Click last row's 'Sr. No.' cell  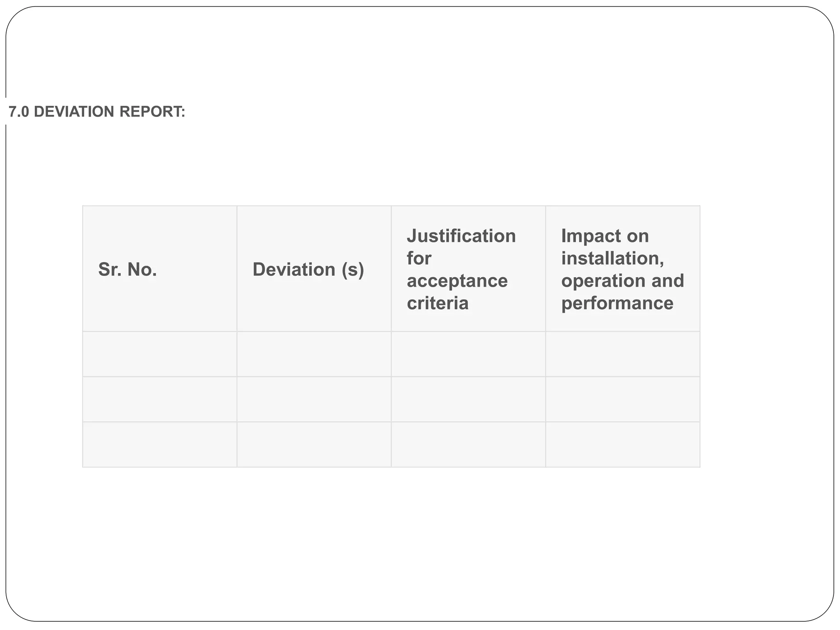(x=160, y=444)
